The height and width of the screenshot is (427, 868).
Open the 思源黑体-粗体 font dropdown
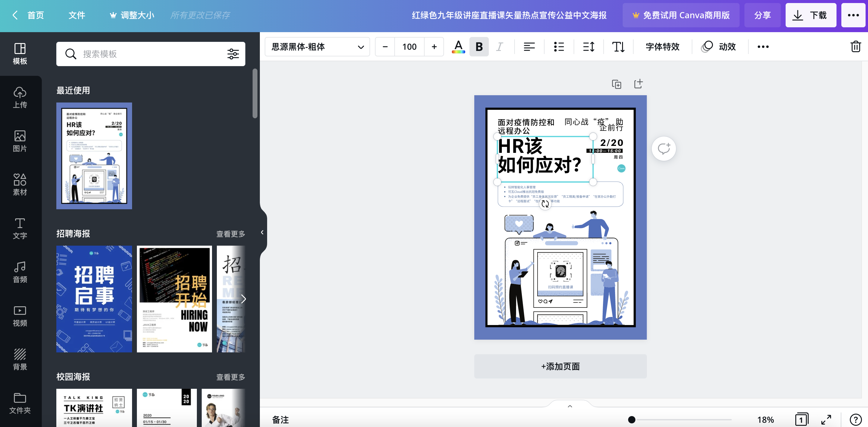pos(317,46)
